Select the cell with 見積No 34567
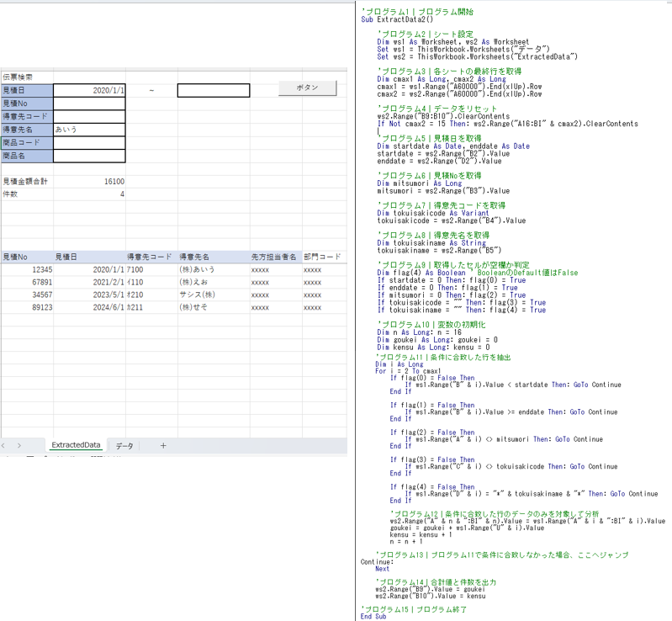Viewport: 672px width, 621px height. pyautogui.click(x=27, y=295)
